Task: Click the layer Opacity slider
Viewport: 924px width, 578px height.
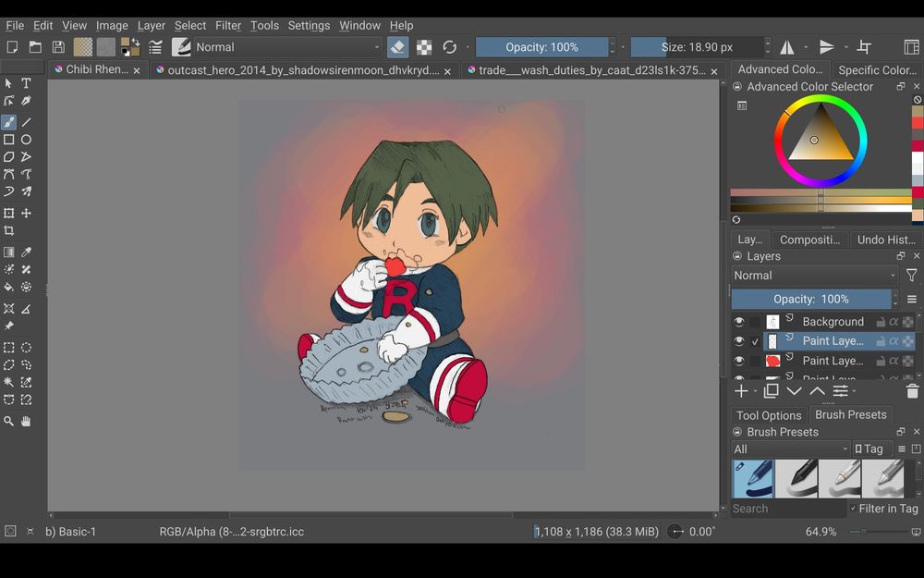Action: [811, 300]
